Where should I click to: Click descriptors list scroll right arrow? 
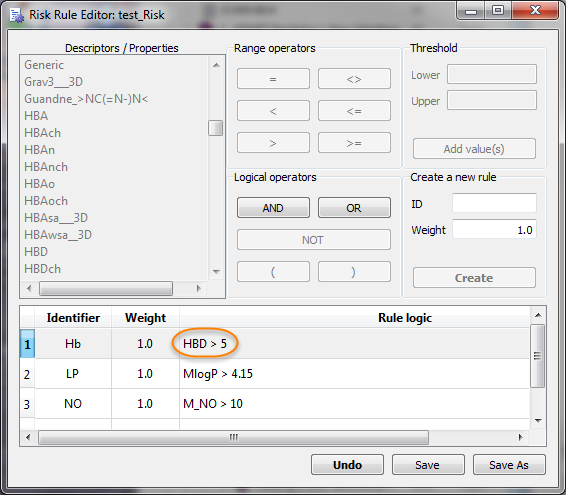point(198,288)
